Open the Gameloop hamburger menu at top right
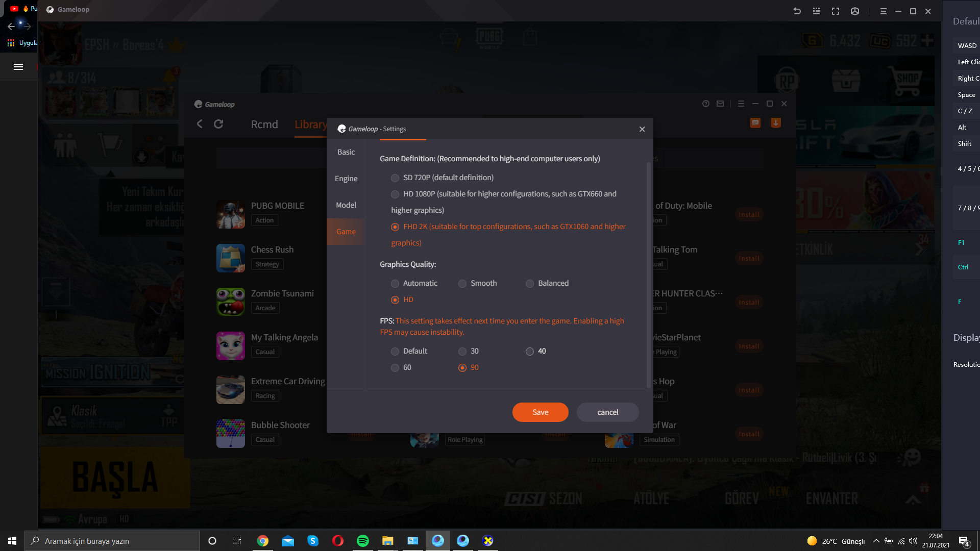The width and height of the screenshot is (980, 551). pos(884,11)
